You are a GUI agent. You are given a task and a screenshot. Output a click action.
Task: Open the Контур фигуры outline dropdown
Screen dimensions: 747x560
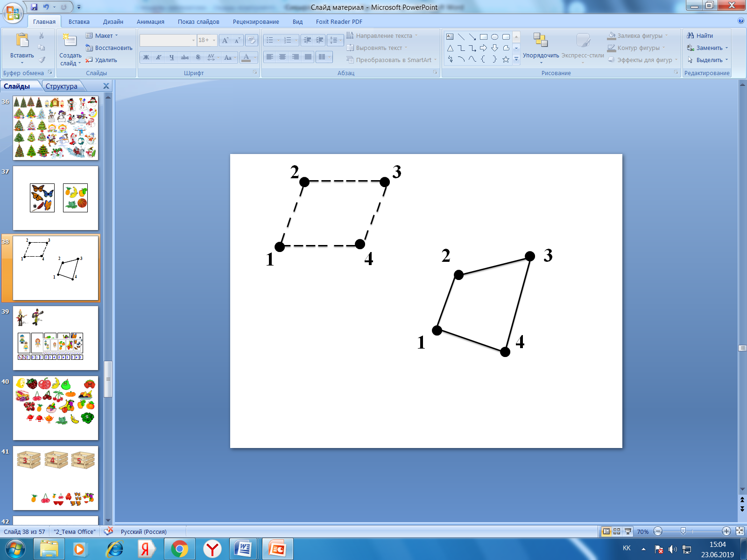pyautogui.click(x=636, y=48)
